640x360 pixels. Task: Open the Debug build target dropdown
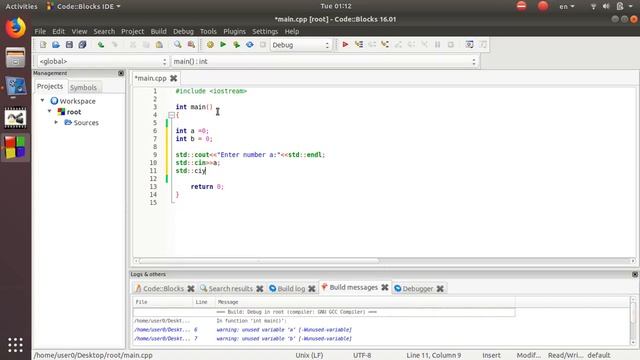(301, 45)
